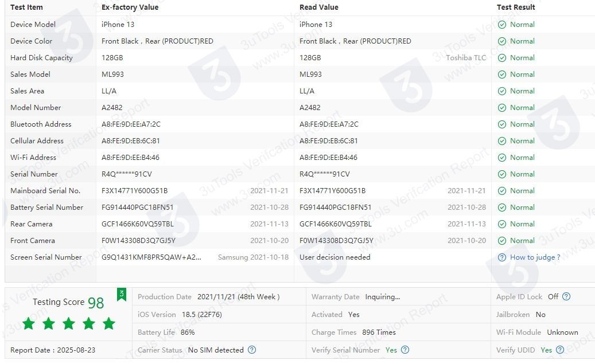Click the Charge Times 896 Times value

click(x=379, y=332)
